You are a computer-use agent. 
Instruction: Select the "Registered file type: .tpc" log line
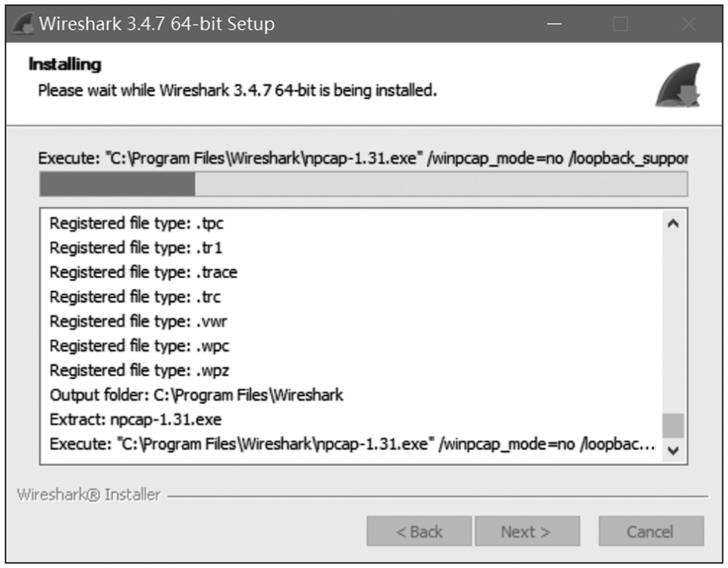tap(137, 223)
